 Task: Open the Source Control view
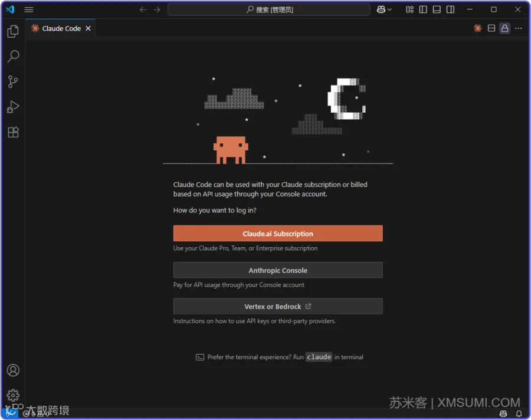click(13, 81)
